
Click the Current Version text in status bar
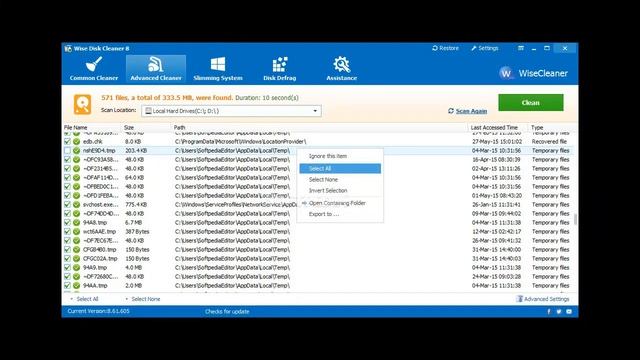click(x=98, y=311)
